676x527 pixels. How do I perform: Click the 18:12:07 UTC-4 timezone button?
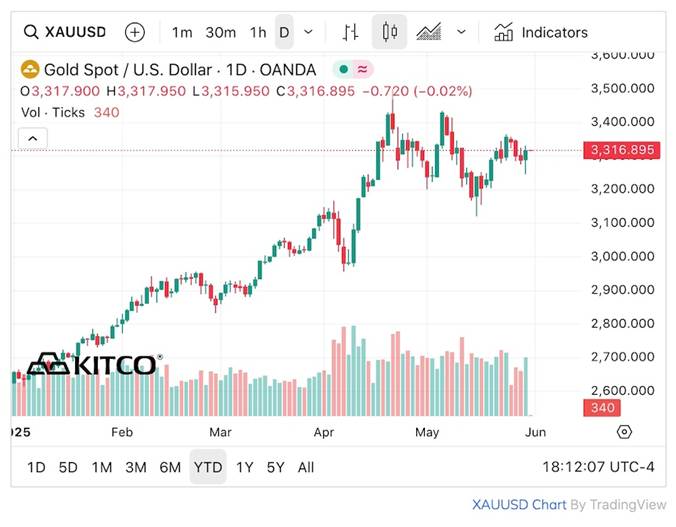click(598, 467)
